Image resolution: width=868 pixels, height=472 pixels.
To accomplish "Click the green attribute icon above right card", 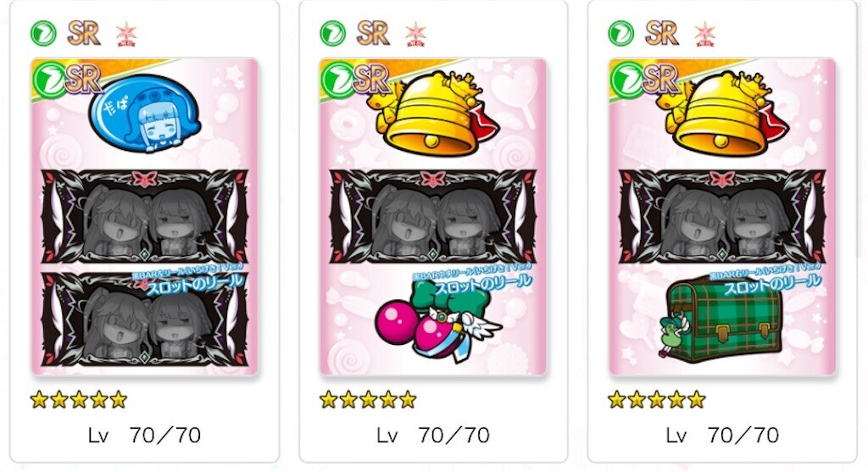I will (621, 34).
